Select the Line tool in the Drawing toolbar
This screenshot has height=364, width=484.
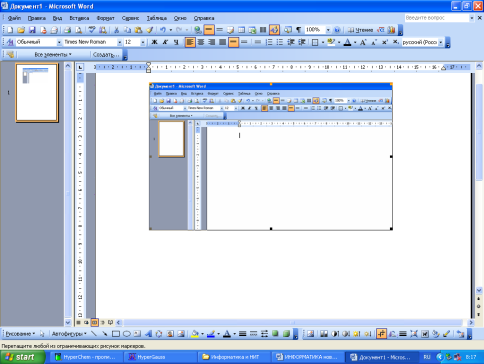(94, 334)
